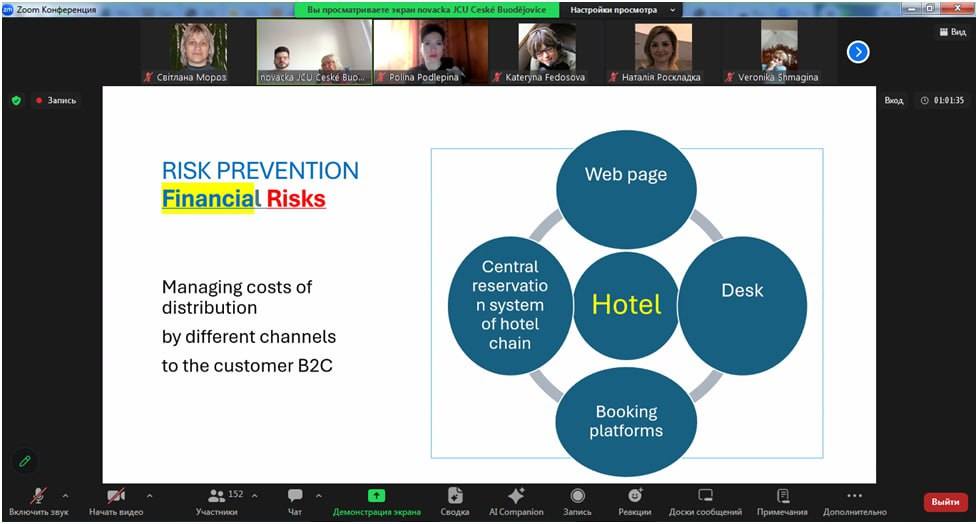
Task: Click the green pencil annotate icon
Action: click(25, 461)
